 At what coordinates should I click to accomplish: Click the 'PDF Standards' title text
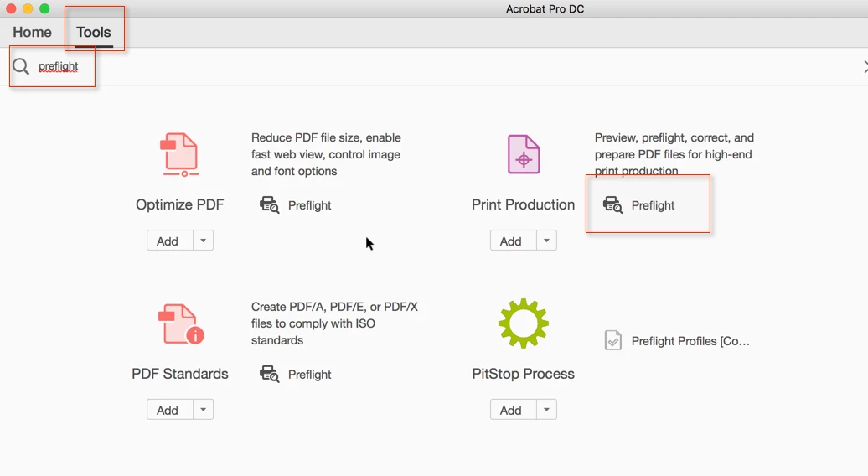coord(180,374)
